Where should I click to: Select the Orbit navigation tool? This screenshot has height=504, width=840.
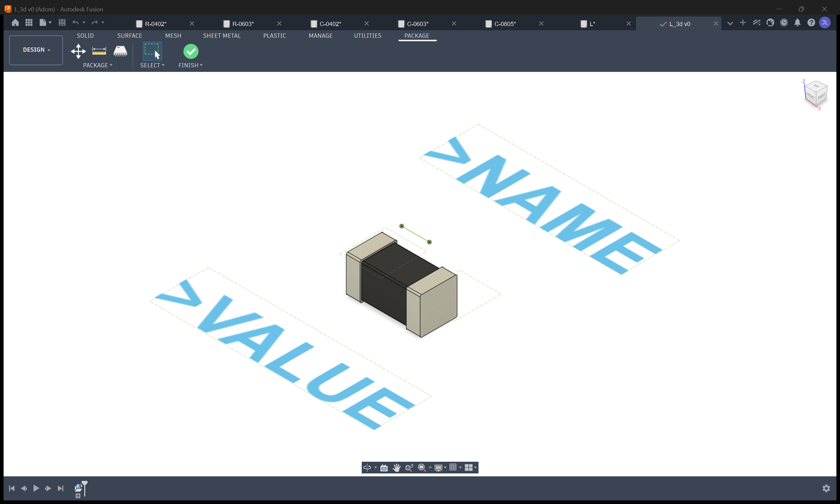coord(367,468)
